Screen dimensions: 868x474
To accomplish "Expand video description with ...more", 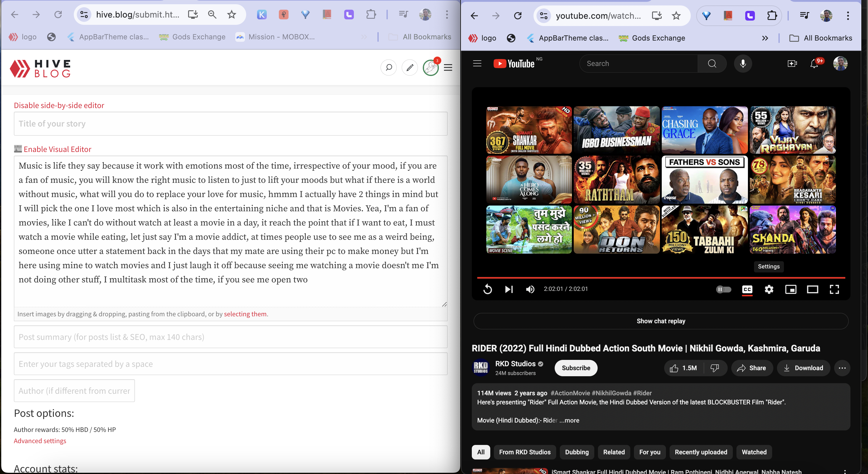I will pos(569,420).
